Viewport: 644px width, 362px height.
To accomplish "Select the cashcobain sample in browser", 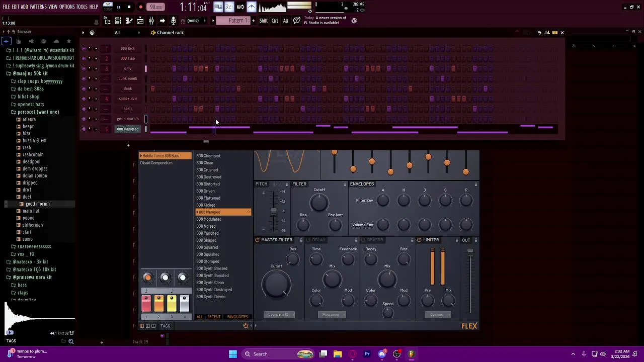I will (33, 155).
